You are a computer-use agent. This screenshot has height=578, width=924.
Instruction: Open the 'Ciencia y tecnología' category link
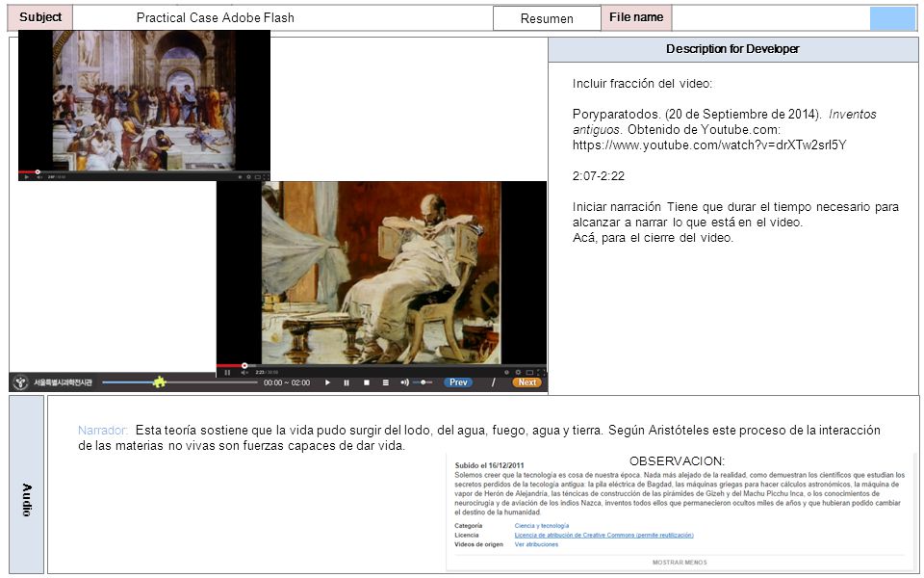pos(542,526)
